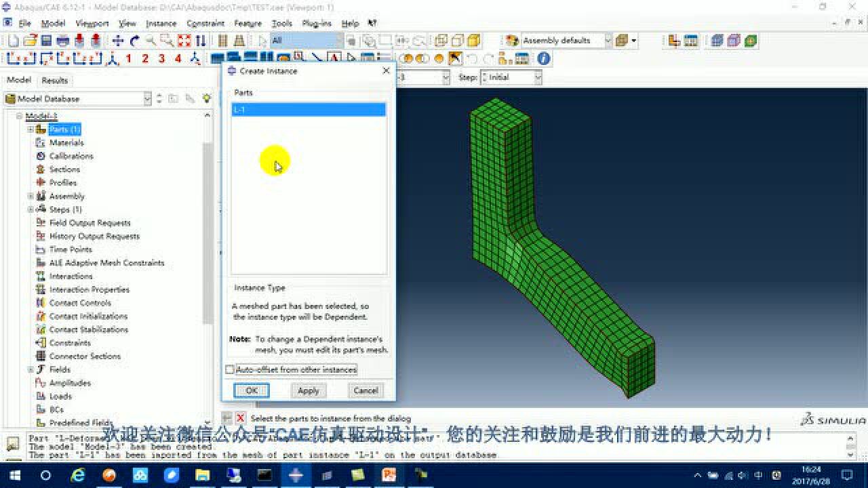Open the Assembly defaults color dropdown
Image resolution: width=868 pixels, height=488 pixels.
click(x=608, y=41)
